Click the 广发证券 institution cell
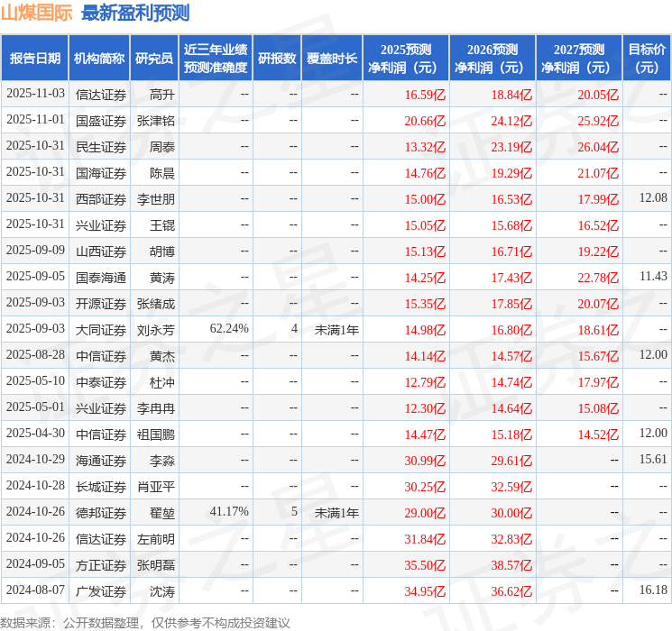 101,591
